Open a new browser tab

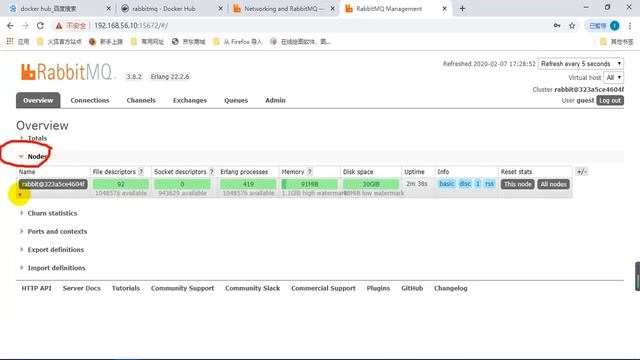tap(462, 8)
